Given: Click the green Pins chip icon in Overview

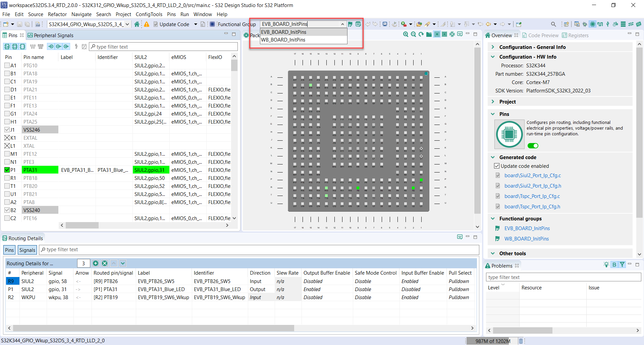Looking at the screenshot, I should click(509, 134).
